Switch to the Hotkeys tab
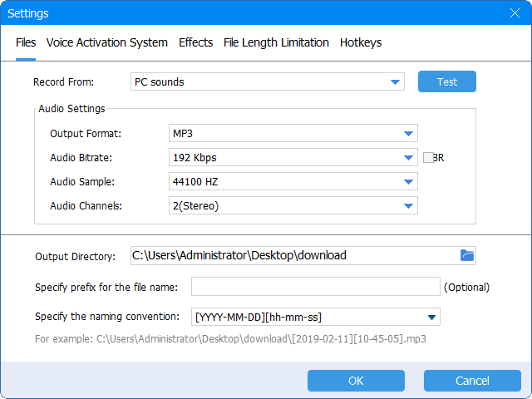Viewport: 532px width, 399px height. (361, 42)
